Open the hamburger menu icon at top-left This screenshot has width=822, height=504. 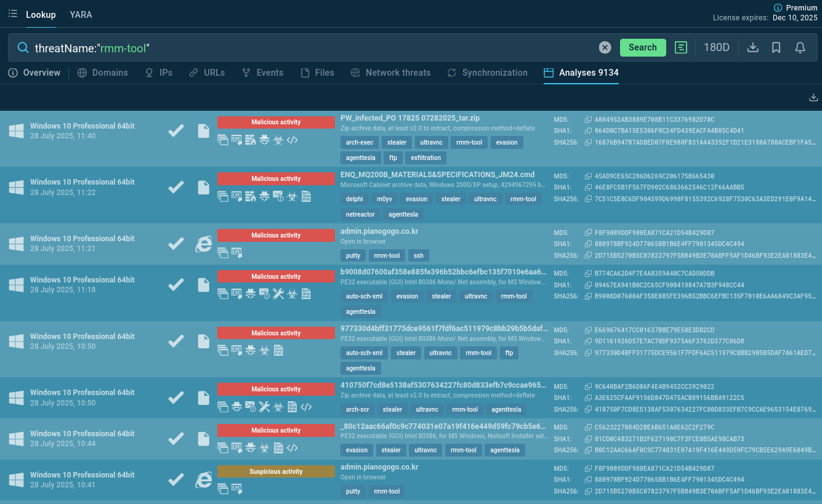(12, 14)
